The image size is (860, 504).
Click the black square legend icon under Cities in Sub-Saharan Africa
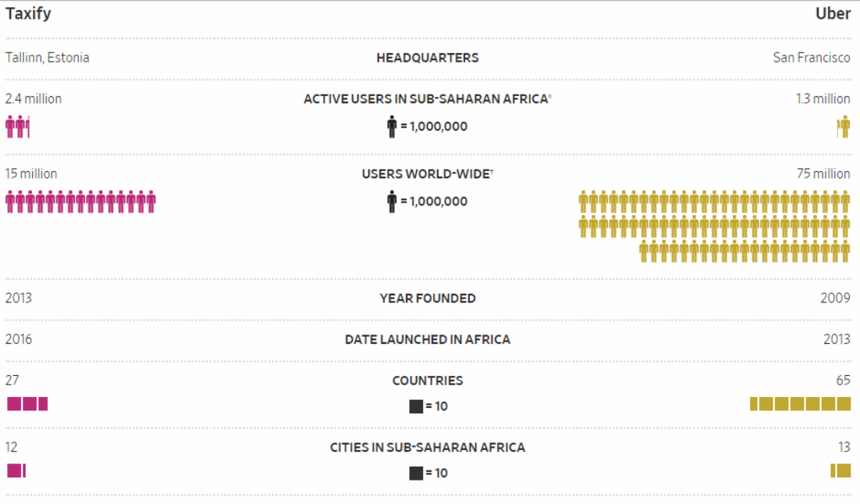click(x=416, y=474)
